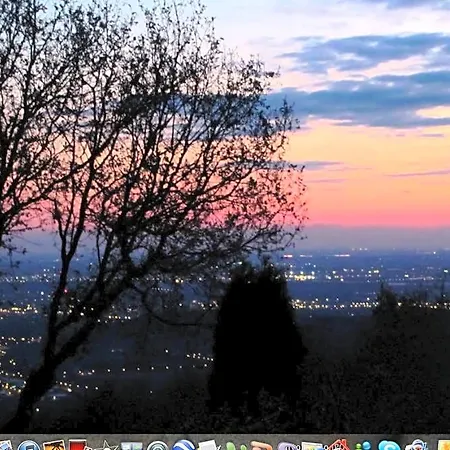Open the orange curved dock icon
The width and height of the screenshot is (450, 450).
pos(261,446)
